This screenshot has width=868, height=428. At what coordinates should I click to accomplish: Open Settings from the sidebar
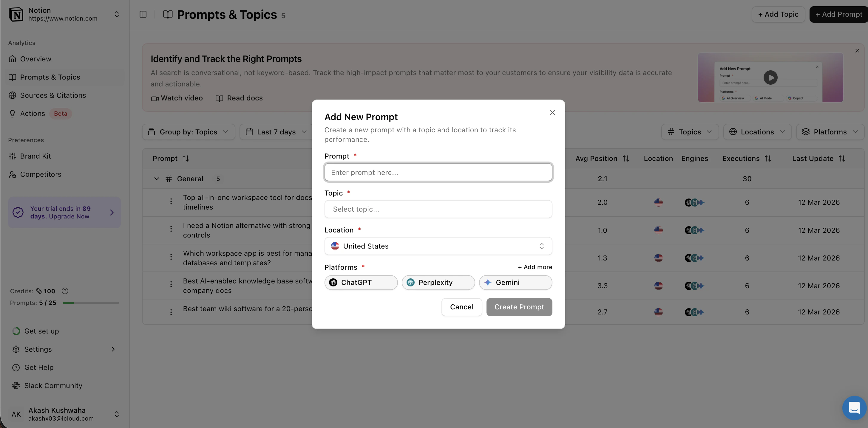point(38,349)
